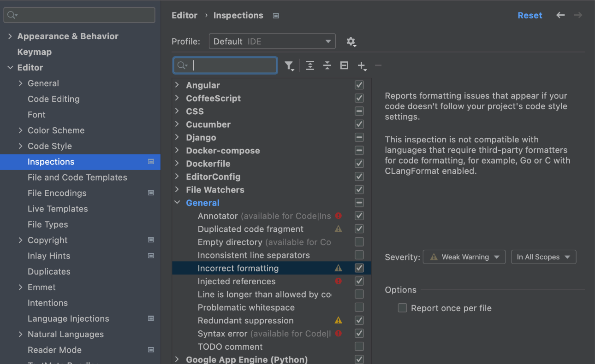The image size is (595, 364).
Task: Click the Expand All toolbar icon
Action: [310, 65]
